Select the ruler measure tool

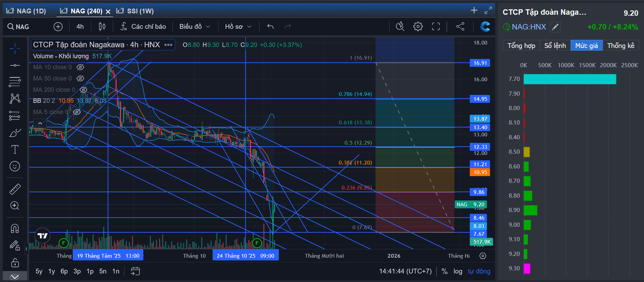(15, 189)
